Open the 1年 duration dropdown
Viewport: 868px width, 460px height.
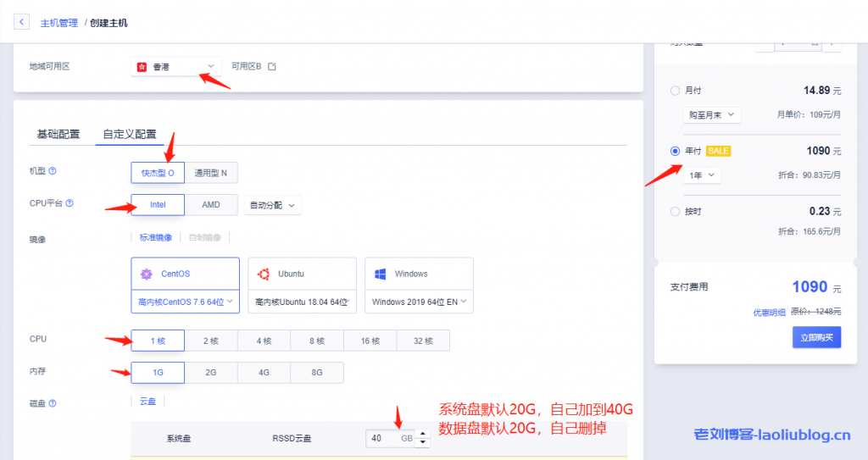(702, 175)
